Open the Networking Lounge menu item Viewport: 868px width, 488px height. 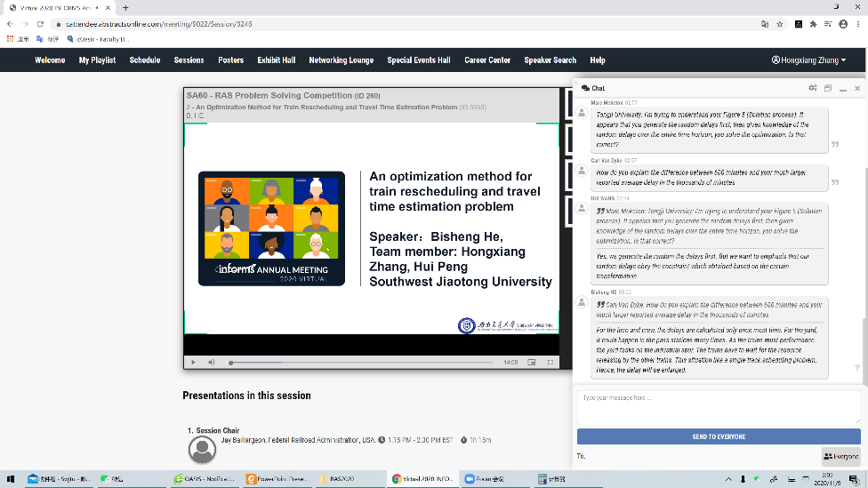[341, 60]
